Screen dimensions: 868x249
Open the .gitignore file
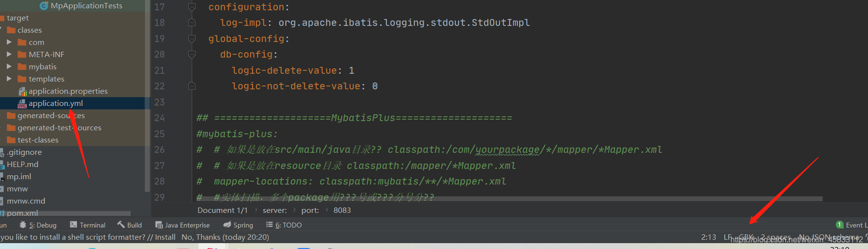tap(24, 152)
